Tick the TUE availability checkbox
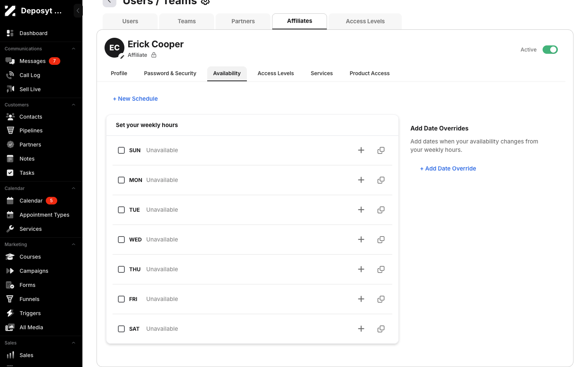588x367 pixels. 121,210
